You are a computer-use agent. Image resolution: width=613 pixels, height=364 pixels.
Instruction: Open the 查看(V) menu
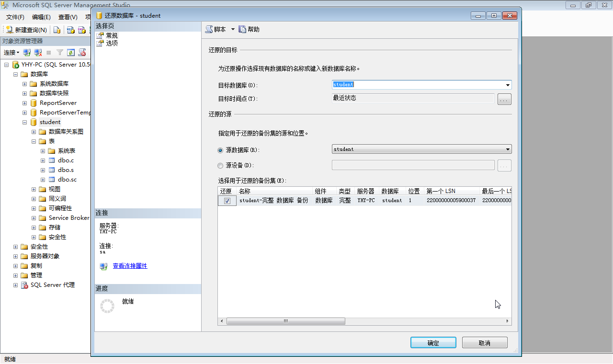[x=68, y=17]
